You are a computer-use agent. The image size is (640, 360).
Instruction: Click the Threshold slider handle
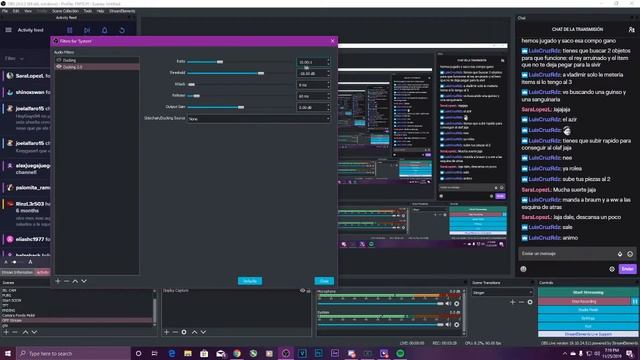(261, 73)
